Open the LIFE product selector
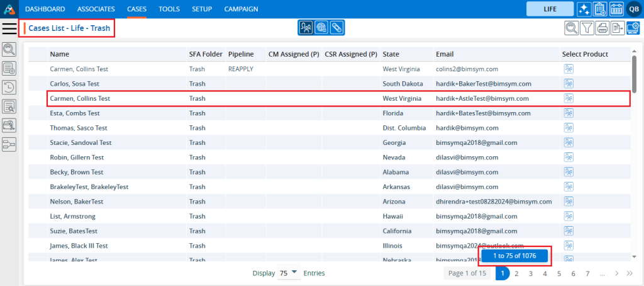644x286 pixels. 549,9
